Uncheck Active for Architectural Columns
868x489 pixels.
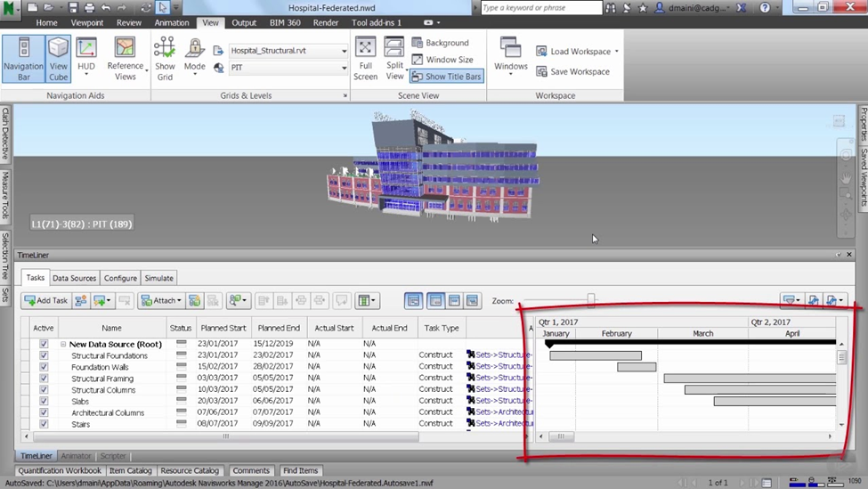pyautogui.click(x=44, y=412)
